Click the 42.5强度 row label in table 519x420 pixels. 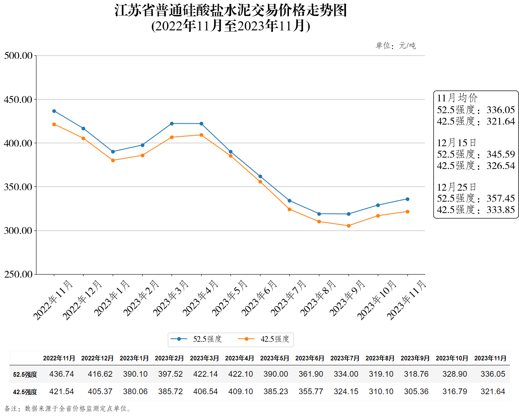pyautogui.click(x=25, y=392)
